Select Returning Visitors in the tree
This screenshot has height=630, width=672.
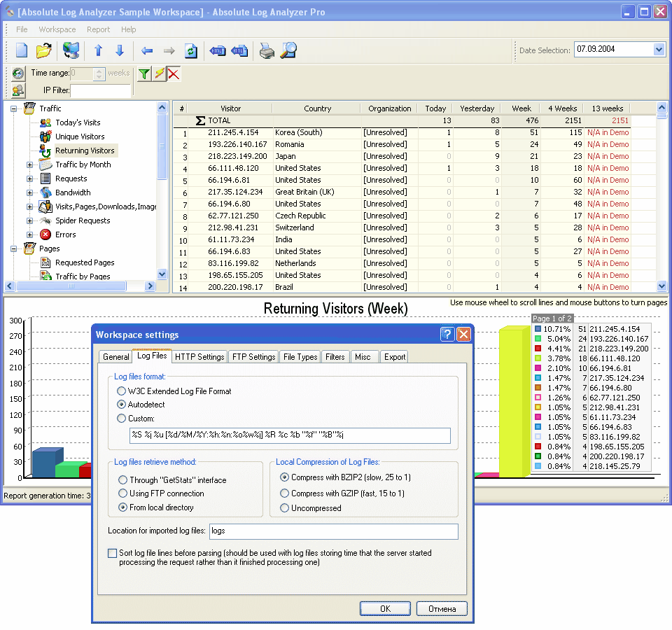click(85, 151)
